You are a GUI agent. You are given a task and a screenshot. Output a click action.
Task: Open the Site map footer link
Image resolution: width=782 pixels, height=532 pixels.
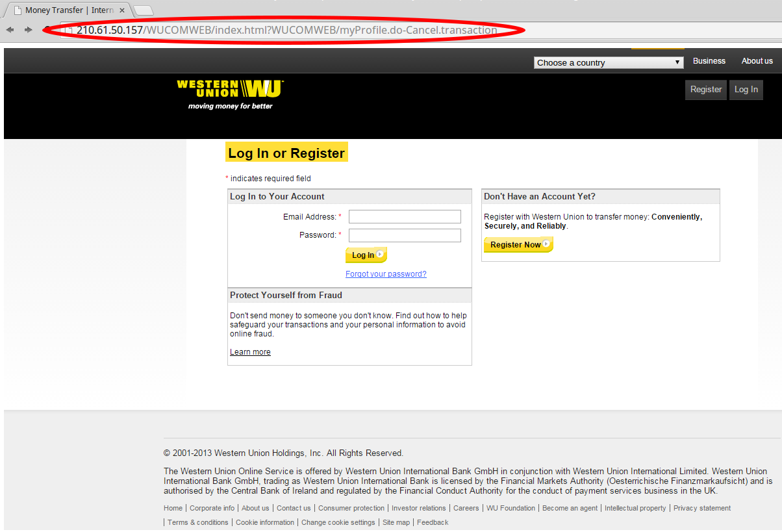point(396,522)
